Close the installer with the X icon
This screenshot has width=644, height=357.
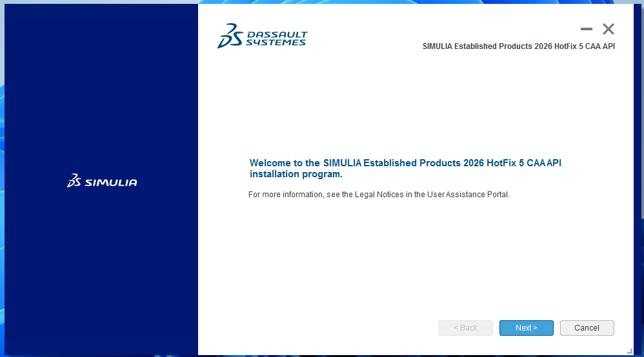[609, 29]
